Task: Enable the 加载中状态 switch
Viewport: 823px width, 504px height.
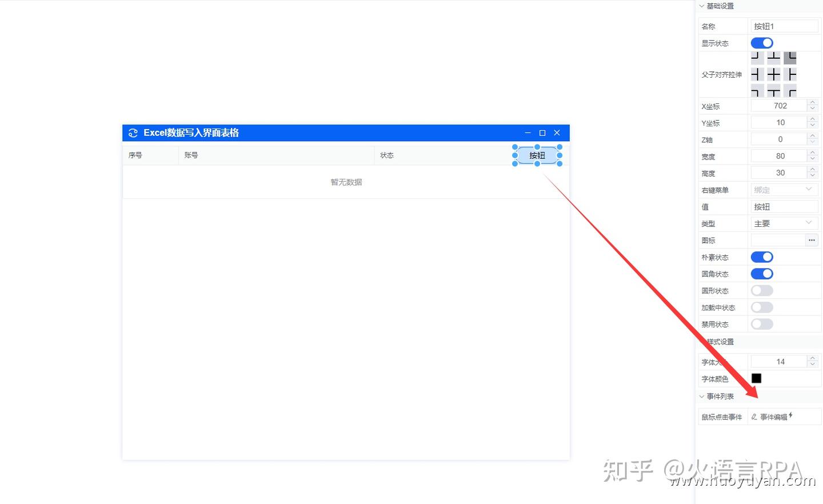Action: coord(762,307)
